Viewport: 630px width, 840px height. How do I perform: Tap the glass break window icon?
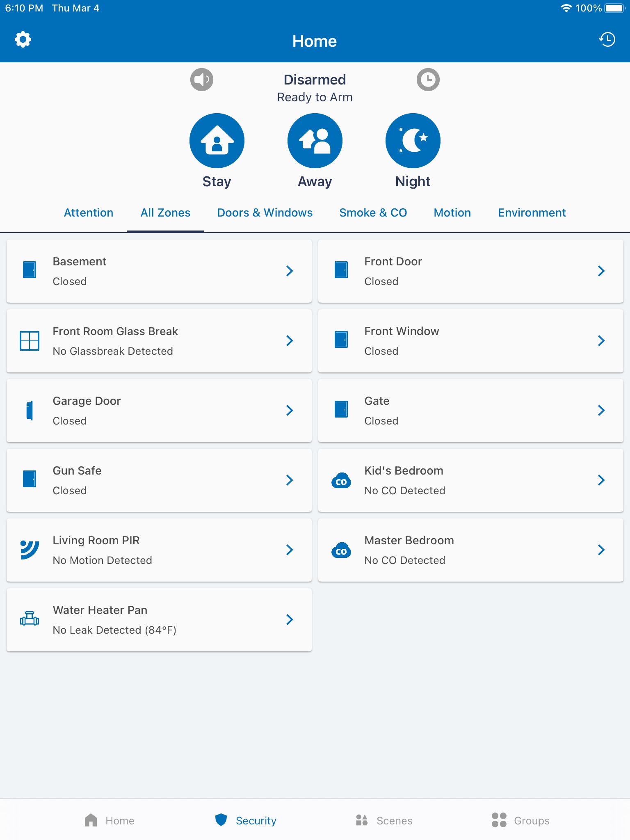(x=30, y=340)
